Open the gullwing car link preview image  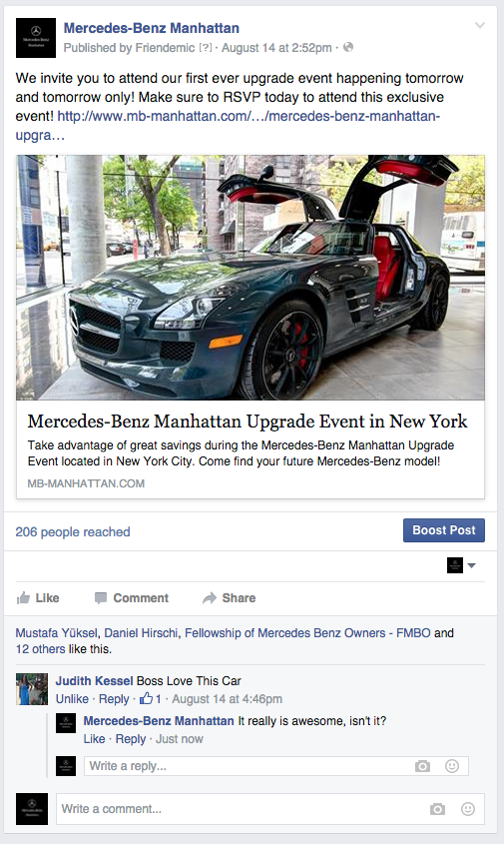point(251,278)
